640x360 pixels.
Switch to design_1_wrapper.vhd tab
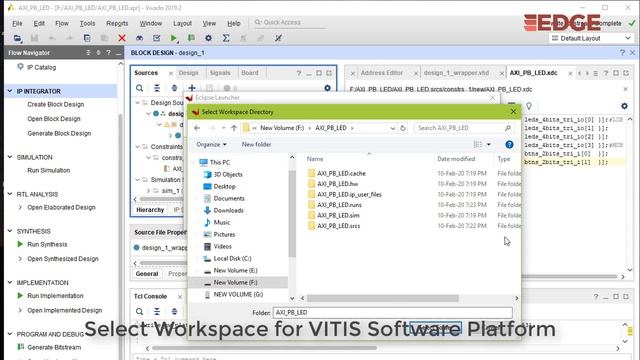456,73
